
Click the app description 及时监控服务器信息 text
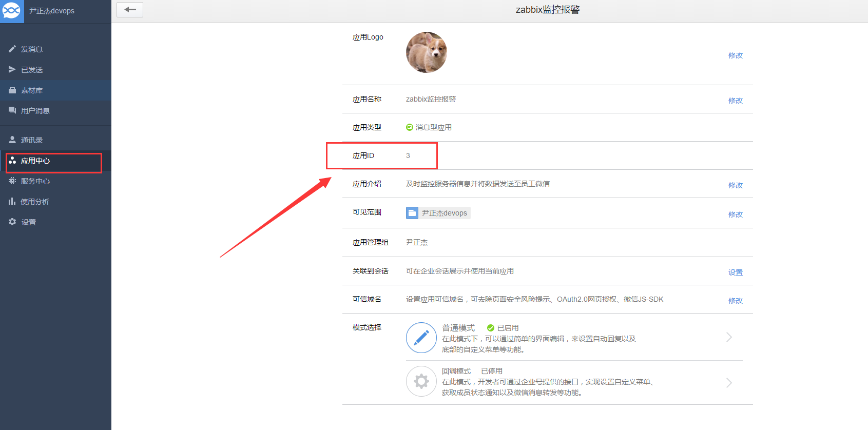pyautogui.click(x=478, y=184)
